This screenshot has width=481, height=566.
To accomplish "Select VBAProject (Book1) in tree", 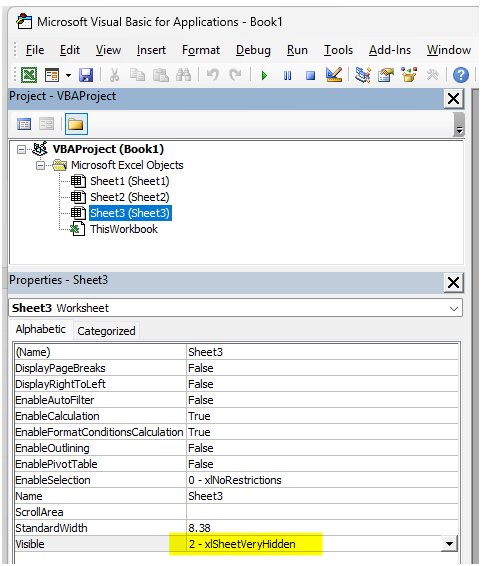I will pos(108,149).
